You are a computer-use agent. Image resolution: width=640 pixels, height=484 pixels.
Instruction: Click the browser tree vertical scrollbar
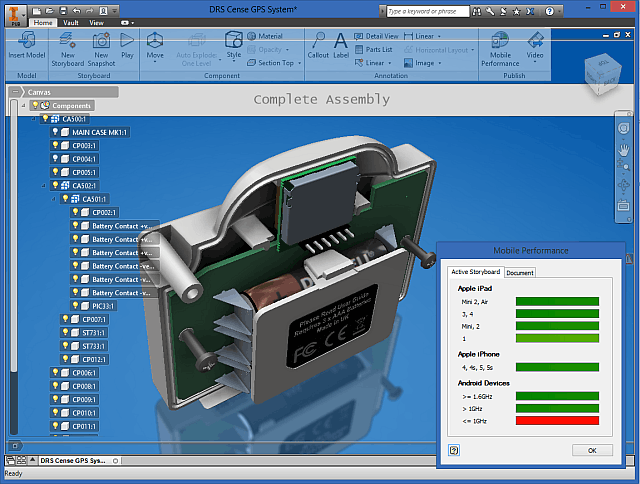tap(14, 266)
